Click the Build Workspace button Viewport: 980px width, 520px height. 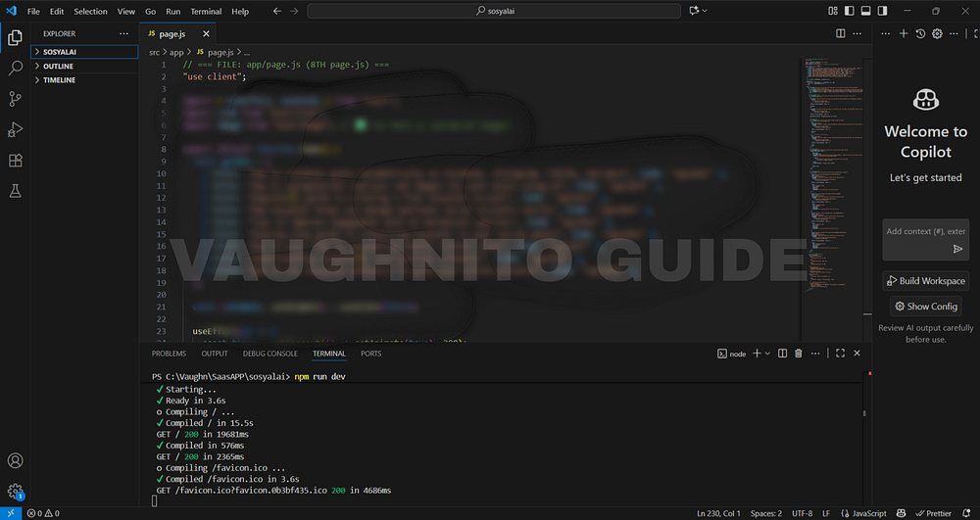(x=926, y=281)
